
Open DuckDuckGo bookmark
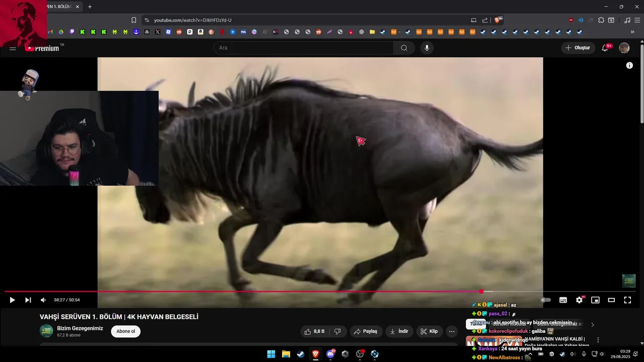click(211, 32)
